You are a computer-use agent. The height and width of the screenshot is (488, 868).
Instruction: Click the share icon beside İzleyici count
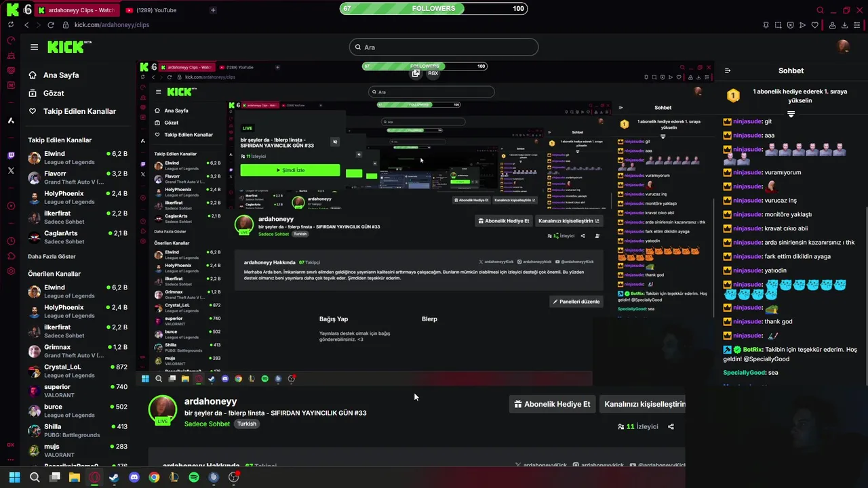point(671,426)
